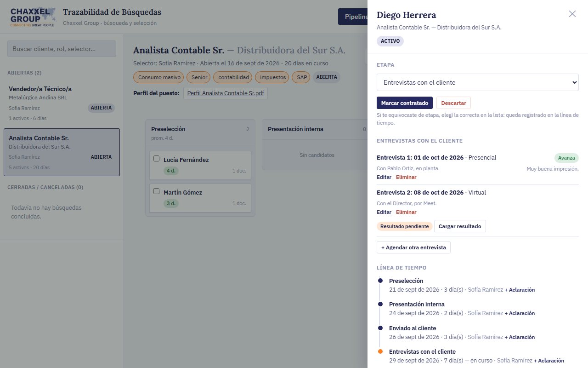Open Perfil Analista Contable Sr.pdf file
This screenshot has height=368, width=588.
[x=226, y=93]
